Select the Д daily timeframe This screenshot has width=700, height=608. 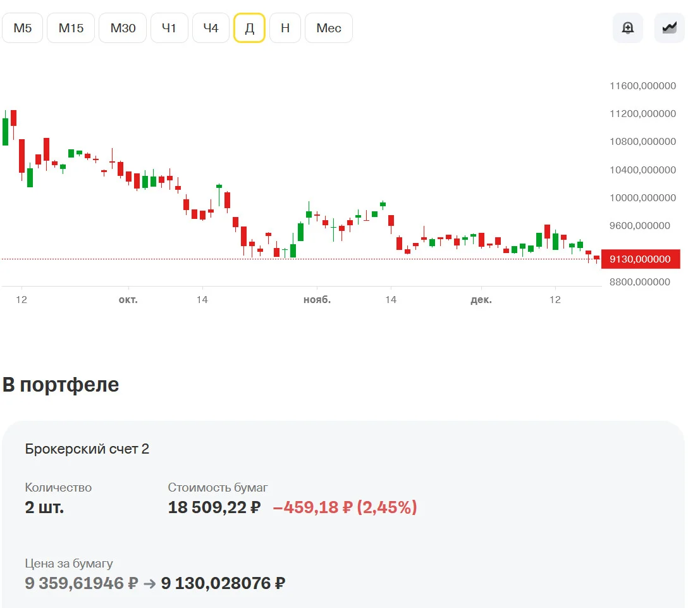point(250,28)
